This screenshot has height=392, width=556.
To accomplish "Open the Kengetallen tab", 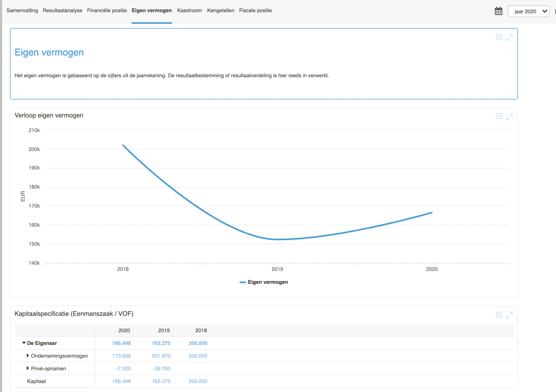I will tap(221, 11).
